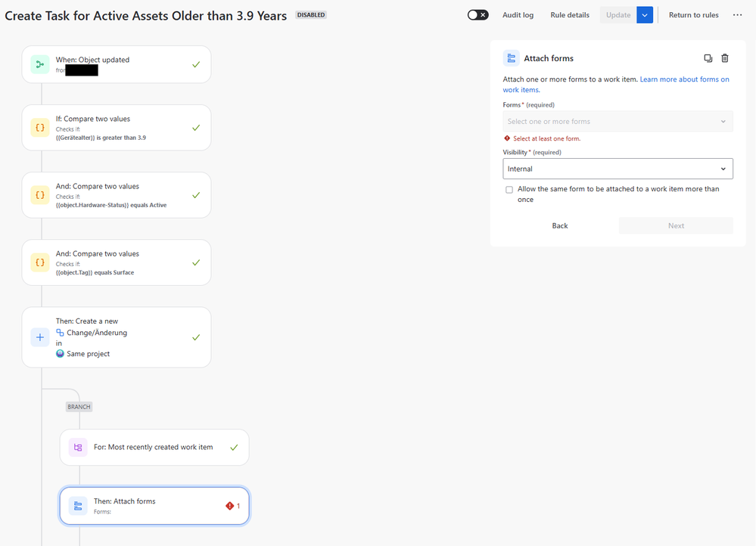Delete the Attach forms component via trash icon
The height and width of the screenshot is (546, 756).
pyautogui.click(x=725, y=58)
